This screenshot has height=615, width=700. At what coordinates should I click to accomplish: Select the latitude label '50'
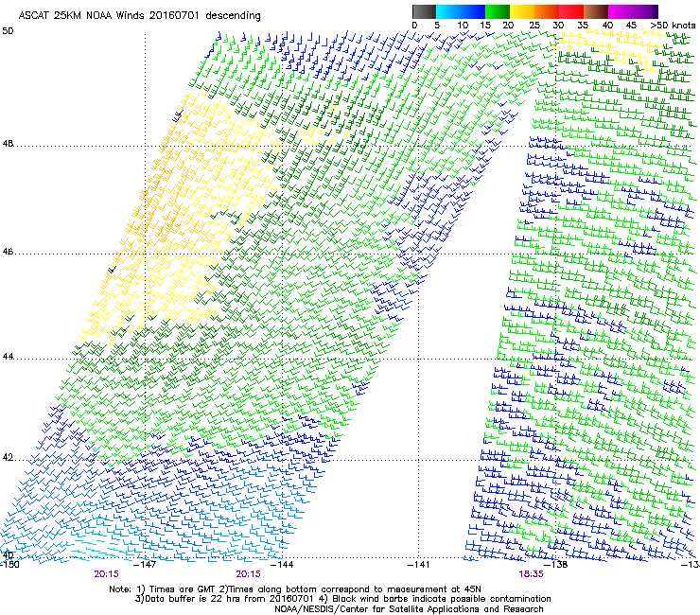(x=8, y=31)
